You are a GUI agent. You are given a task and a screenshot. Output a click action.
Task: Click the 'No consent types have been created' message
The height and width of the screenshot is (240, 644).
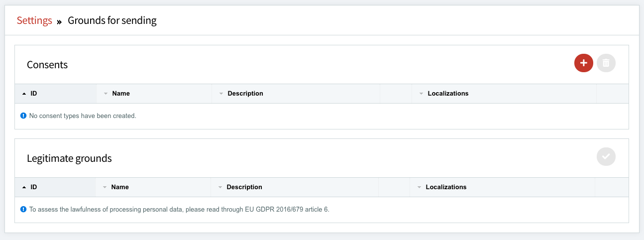(83, 116)
